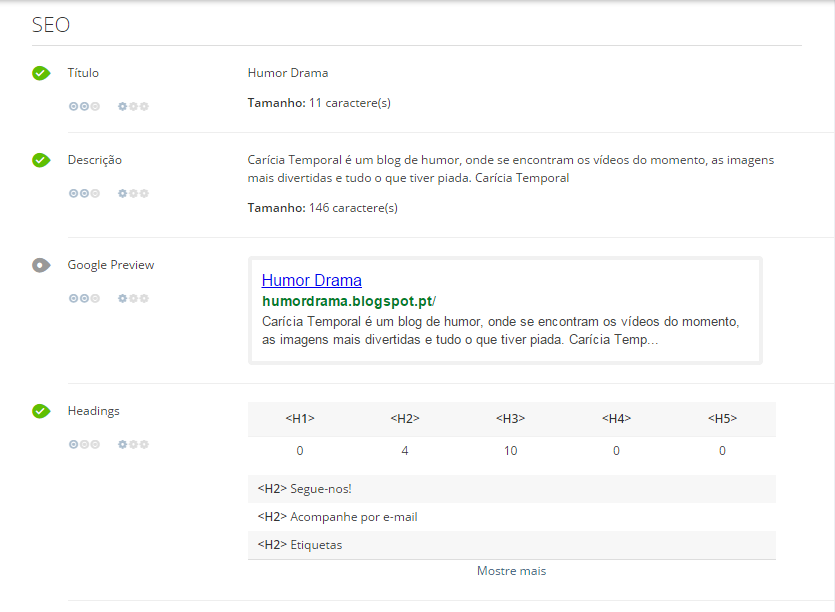Click the difficulty gears rating under Descrição
Viewport: 835px width, 612px height.
tap(133, 193)
